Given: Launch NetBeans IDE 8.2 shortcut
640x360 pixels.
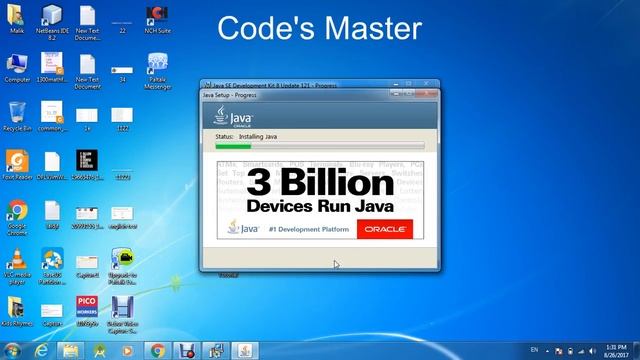Looking at the screenshot, I should [52, 22].
